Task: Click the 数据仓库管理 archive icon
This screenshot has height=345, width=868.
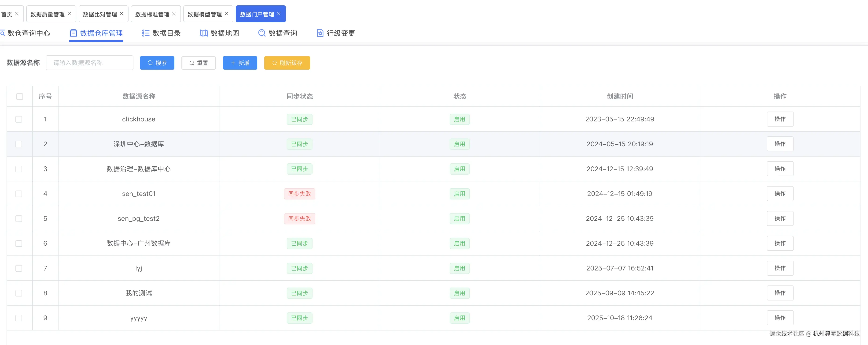Action: coord(74,33)
